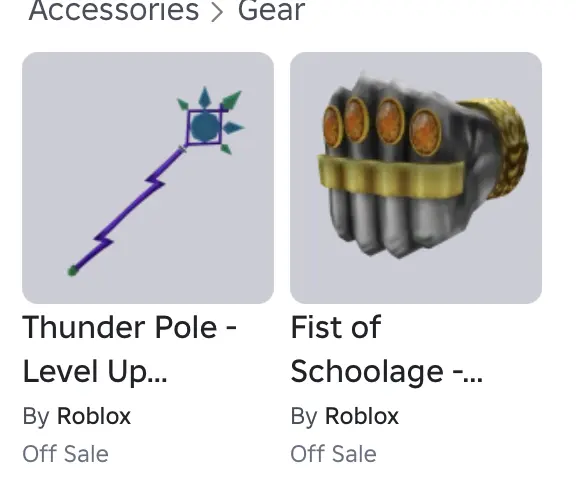Screen dimensions: 576x486
Task: Click the Accessories breadcrumb link
Action: coord(114,10)
